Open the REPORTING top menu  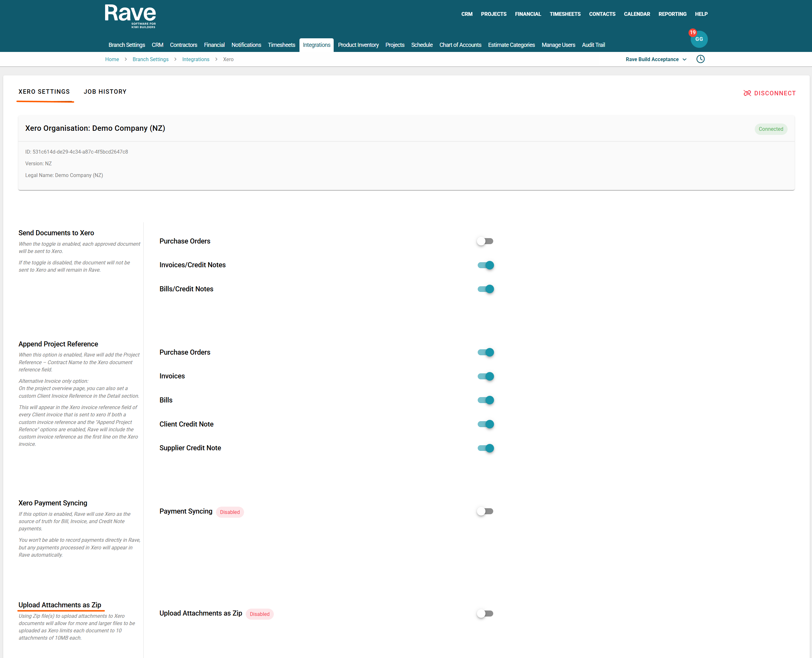pyautogui.click(x=672, y=14)
